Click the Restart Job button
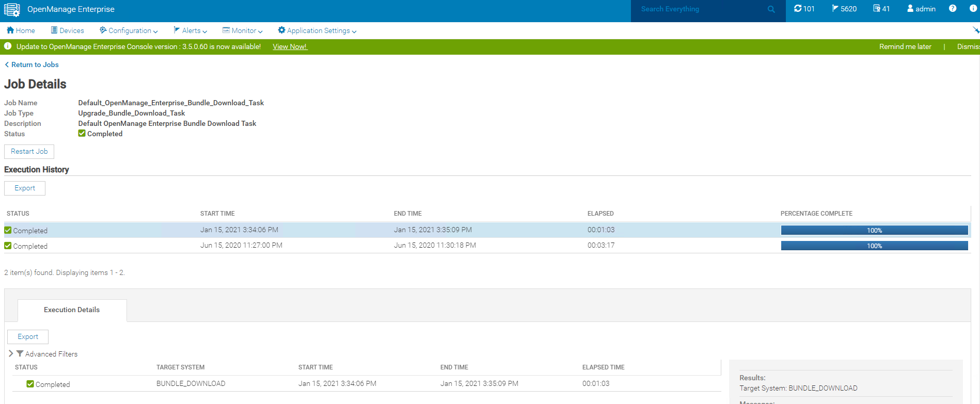This screenshot has height=404, width=980. pyautogui.click(x=29, y=151)
